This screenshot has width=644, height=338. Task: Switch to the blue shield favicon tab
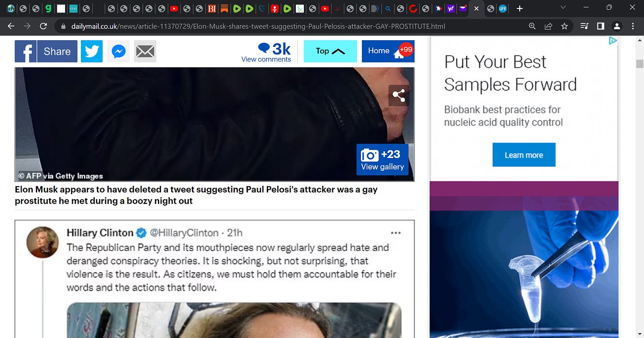262,8
